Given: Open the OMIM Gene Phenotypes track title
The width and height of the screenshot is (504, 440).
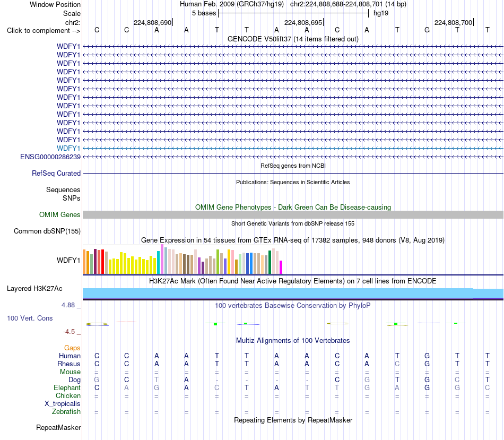Looking at the screenshot, I should (293, 207).
